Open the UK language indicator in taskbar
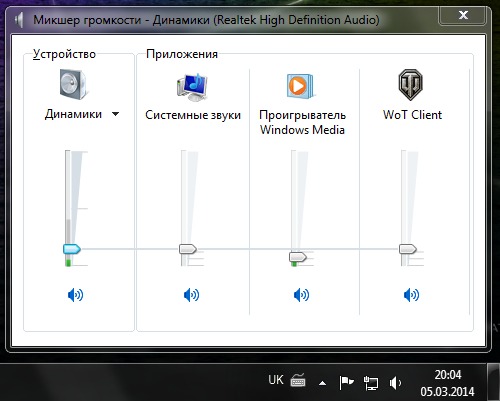This screenshot has width=500, height=401. tap(276, 380)
